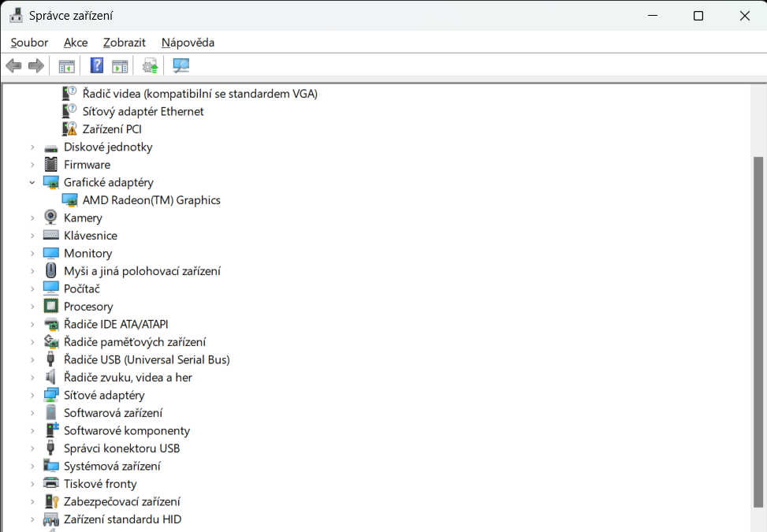Viewport: 767px width, 532px height.
Task: Expand the Diskové jednotky category
Action: tap(32, 147)
